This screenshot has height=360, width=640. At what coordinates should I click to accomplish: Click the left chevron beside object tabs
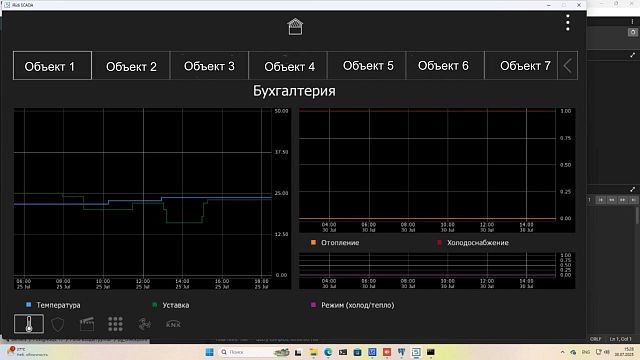[567, 66]
